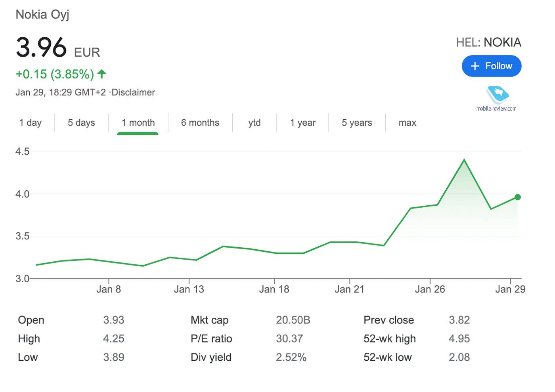Screen dimensions: 555x392
Task: Click the High value 4.25
Action: (x=114, y=339)
